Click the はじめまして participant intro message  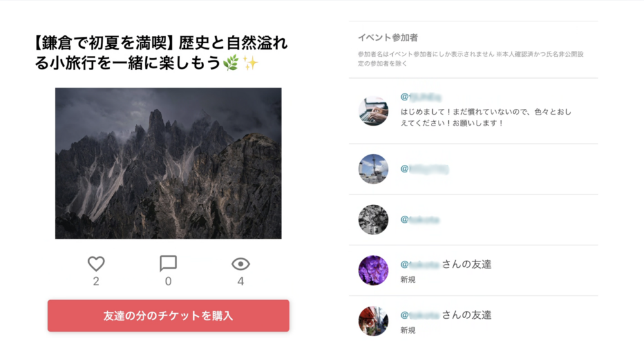tap(486, 117)
